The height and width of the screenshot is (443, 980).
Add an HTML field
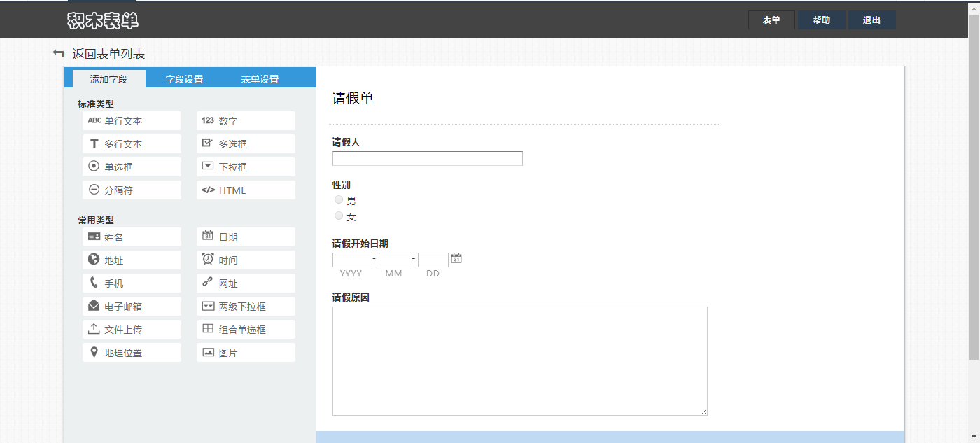(246, 190)
